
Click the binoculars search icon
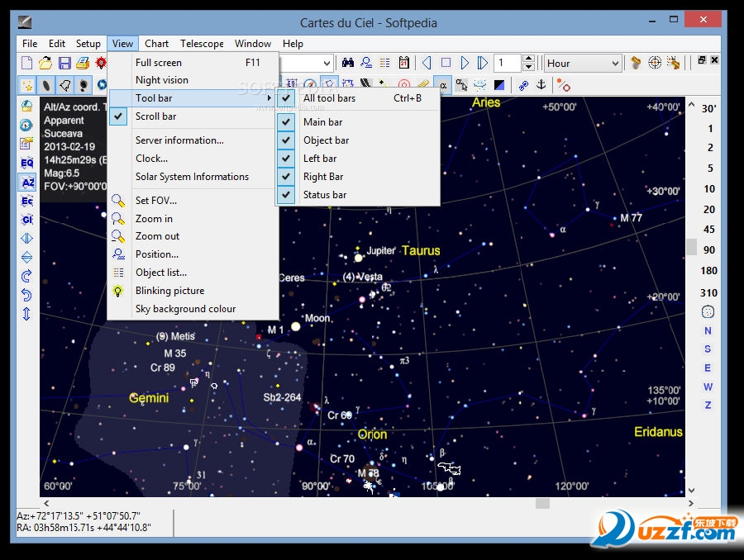point(348,63)
